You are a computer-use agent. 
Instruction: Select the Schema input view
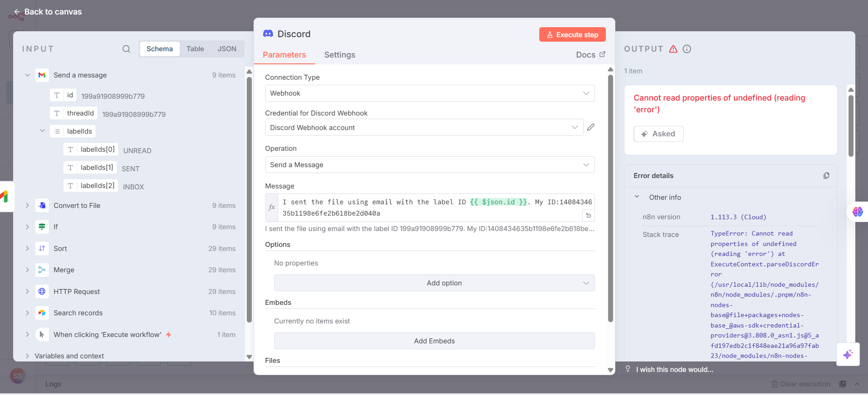click(159, 49)
